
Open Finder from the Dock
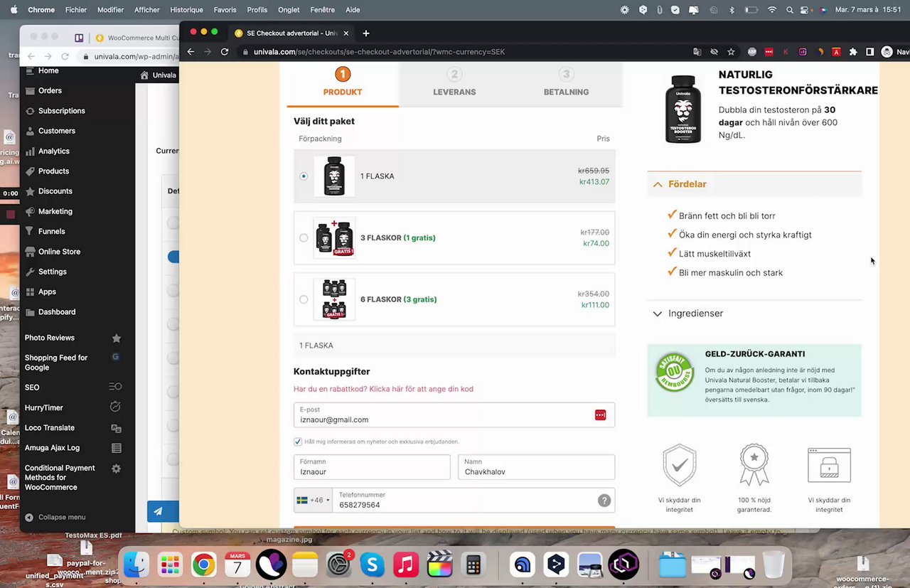pos(136,565)
